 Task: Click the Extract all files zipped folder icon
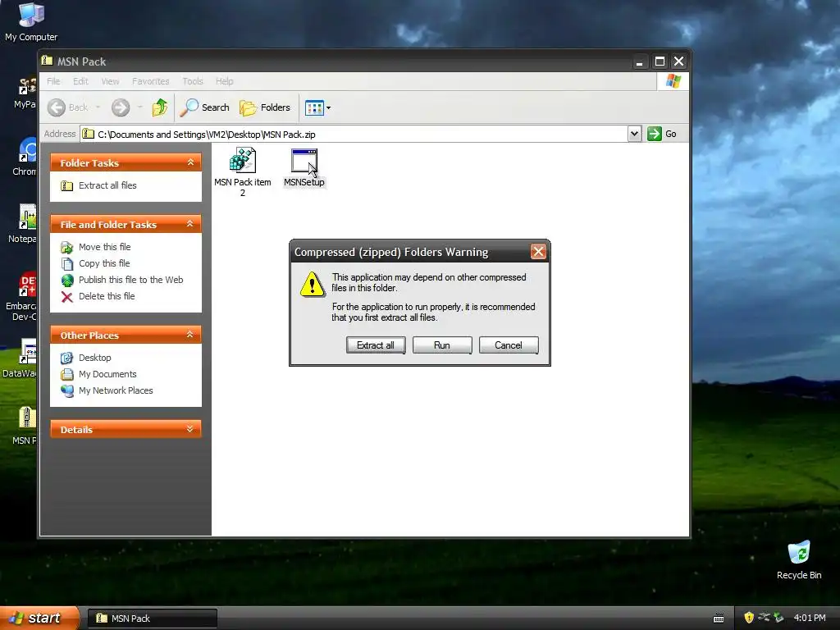coord(67,186)
